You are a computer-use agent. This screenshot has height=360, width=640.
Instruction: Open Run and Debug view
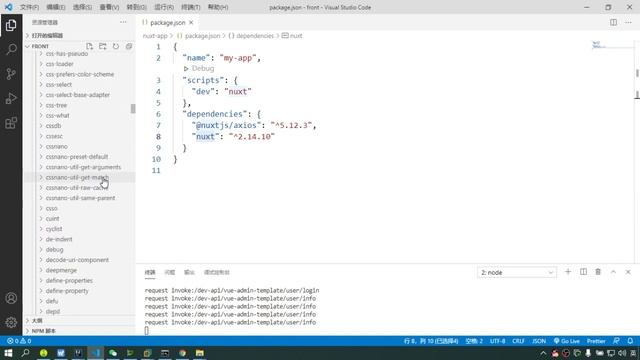[11, 98]
